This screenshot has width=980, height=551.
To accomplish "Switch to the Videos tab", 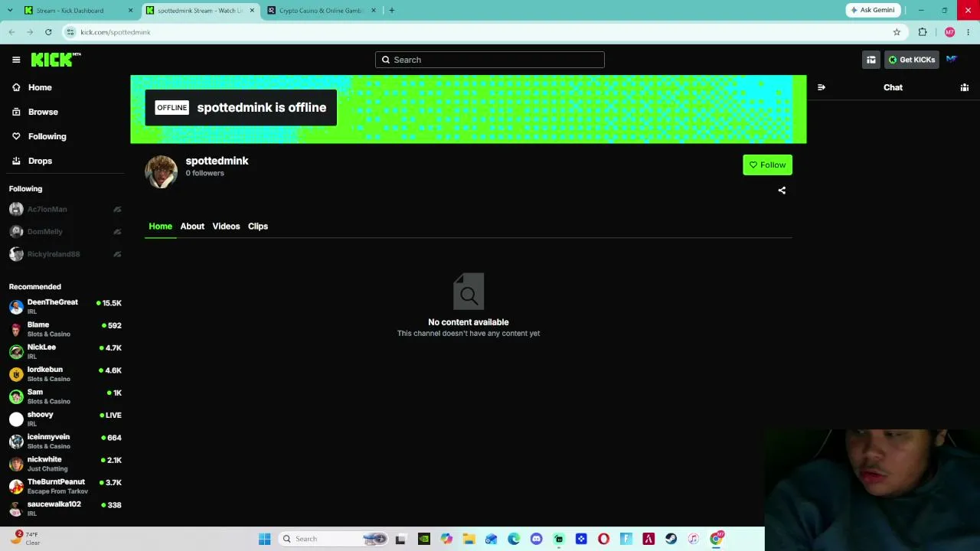I will 226,227.
